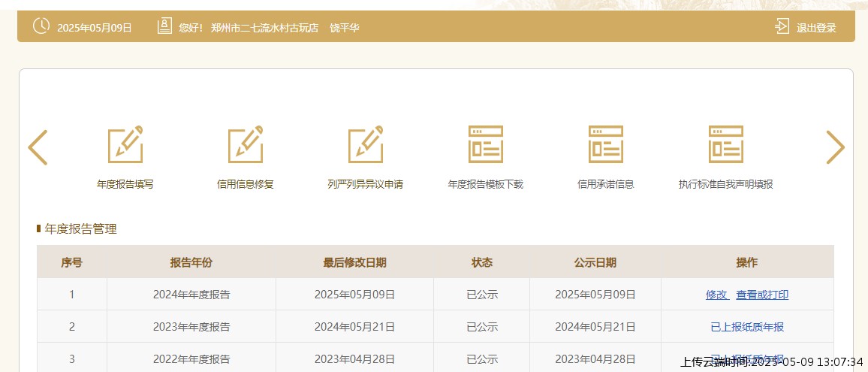Viewport: 868px width, 372px height.
Task: Open the 年度报告模板下载 document icon
Action: [486, 144]
